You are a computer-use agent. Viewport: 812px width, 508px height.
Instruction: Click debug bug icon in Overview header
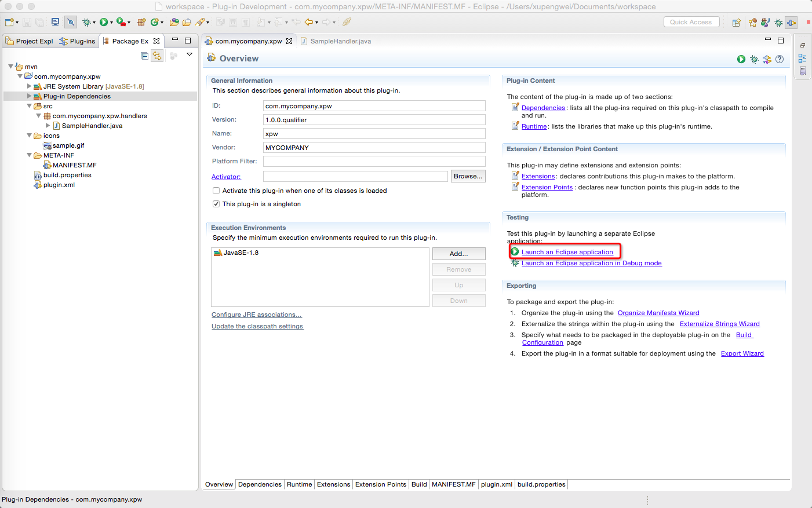754,59
